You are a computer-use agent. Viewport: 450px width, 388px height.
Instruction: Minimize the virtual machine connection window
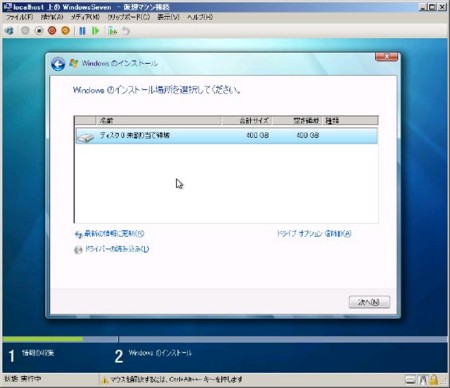click(x=423, y=7)
